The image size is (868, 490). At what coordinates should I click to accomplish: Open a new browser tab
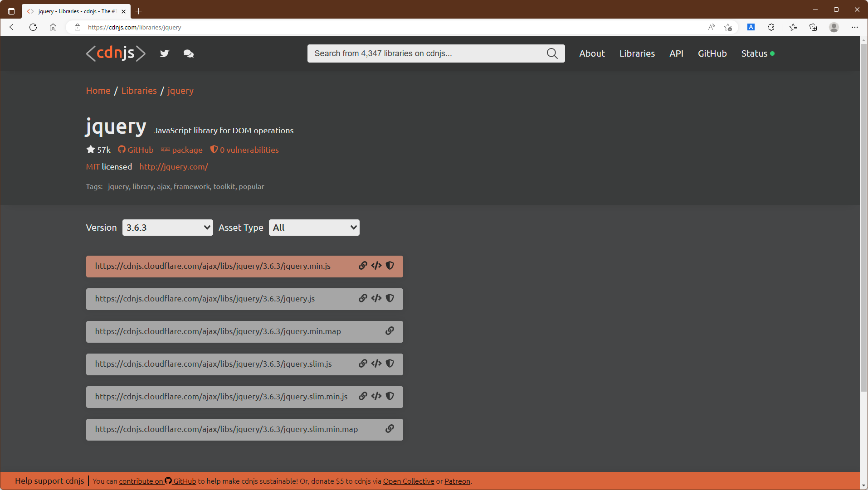(139, 11)
